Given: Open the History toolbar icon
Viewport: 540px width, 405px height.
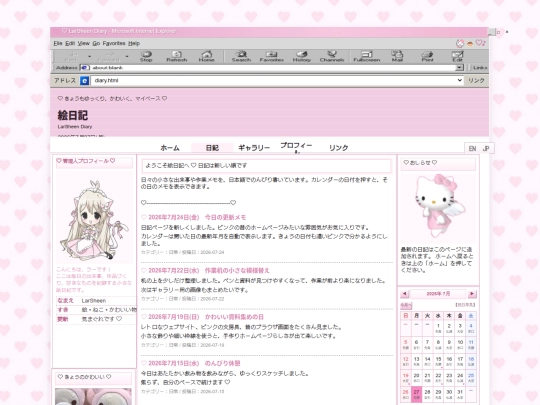Looking at the screenshot, I should click(x=302, y=56).
